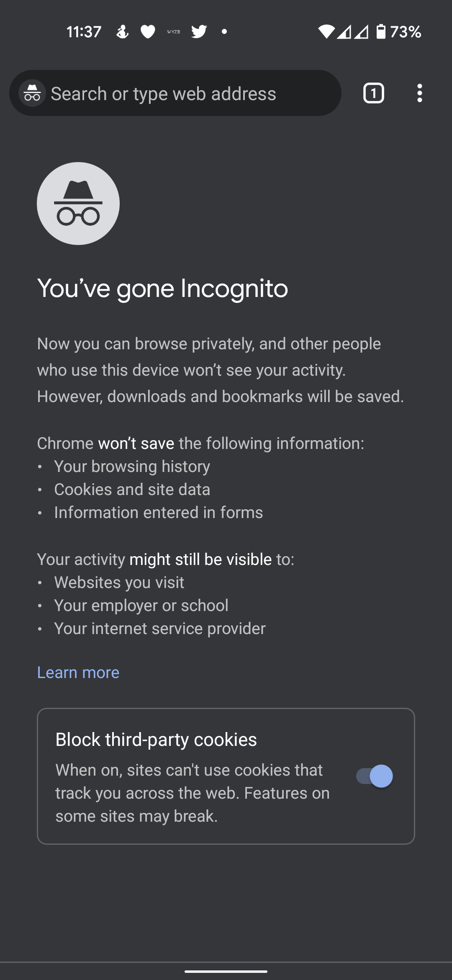Tap the home gesture bar at the bottom

click(226, 971)
